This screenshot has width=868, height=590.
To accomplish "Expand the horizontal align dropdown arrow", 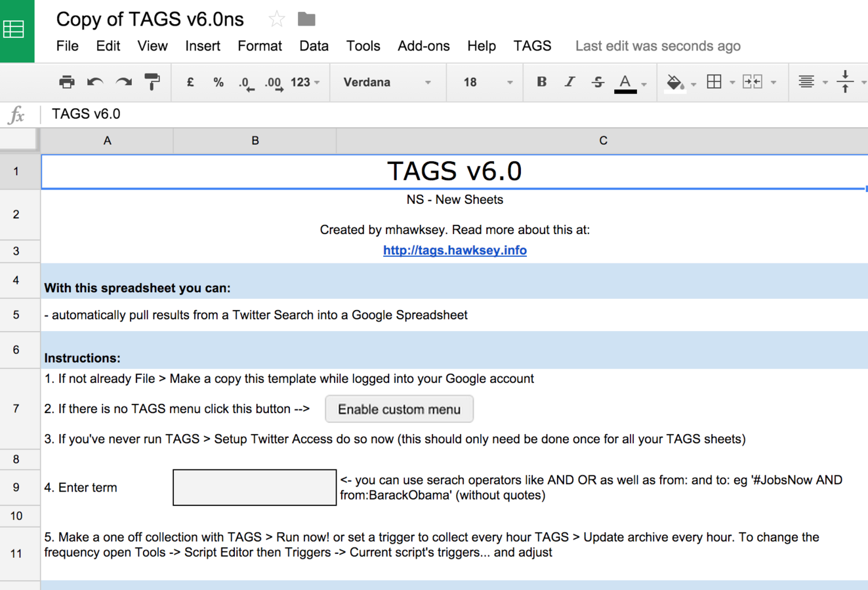I will point(825,83).
